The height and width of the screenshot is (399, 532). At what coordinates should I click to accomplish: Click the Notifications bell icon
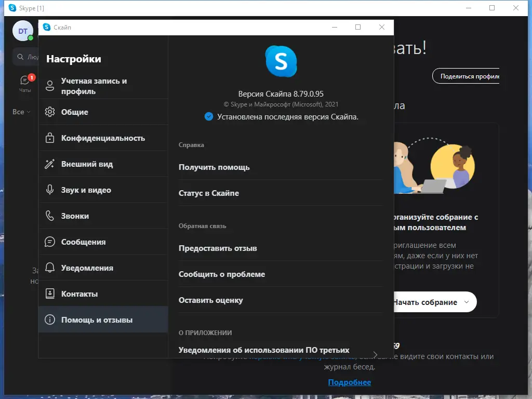pyautogui.click(x=50, y=268)
